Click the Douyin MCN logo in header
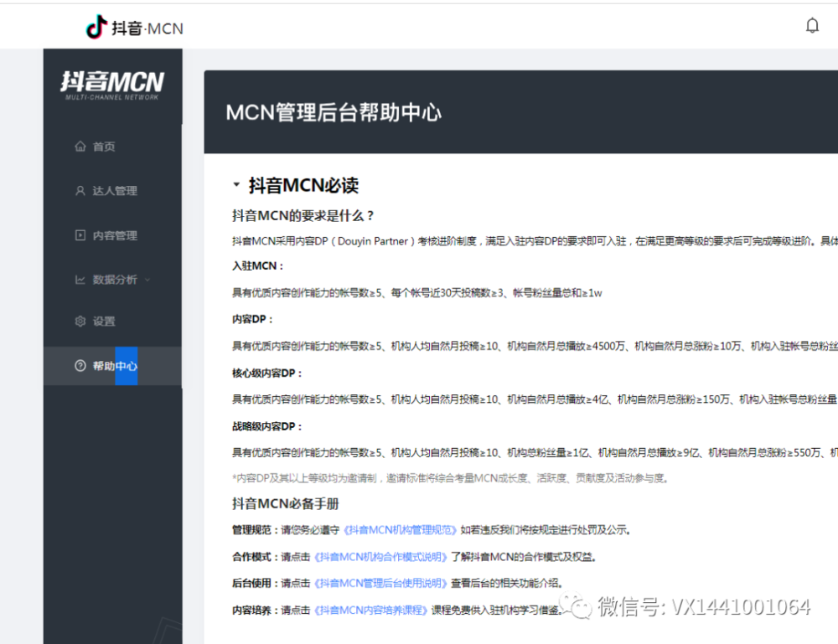838x644 pixels. coord(135,28)
